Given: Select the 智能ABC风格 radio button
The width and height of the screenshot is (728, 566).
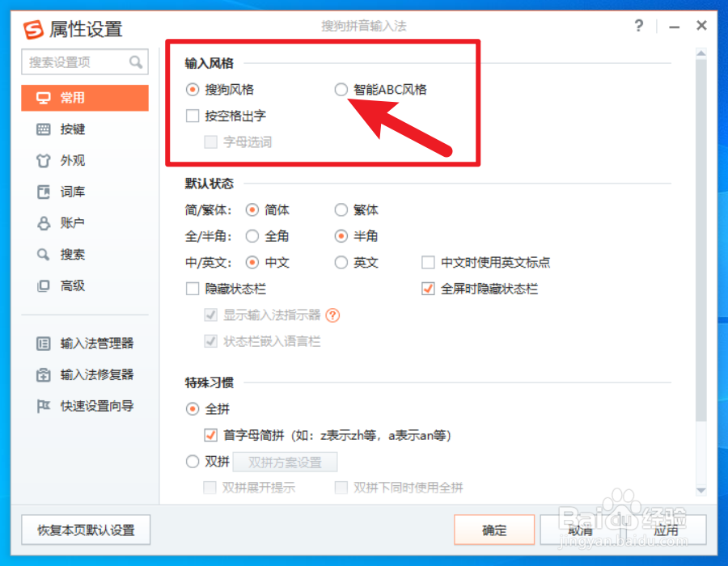Looking at the screenshot, I should coord(341,90).
